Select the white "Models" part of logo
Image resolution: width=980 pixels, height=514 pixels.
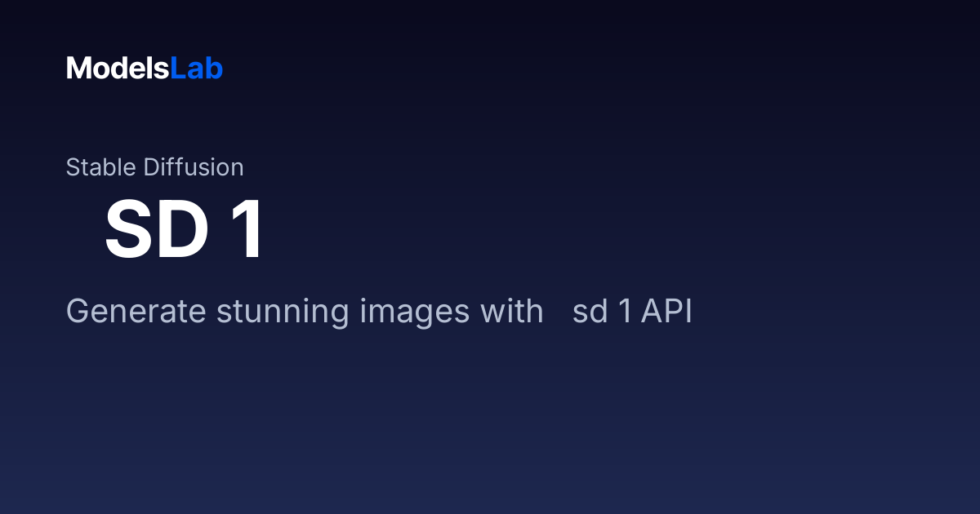[118, 69]
